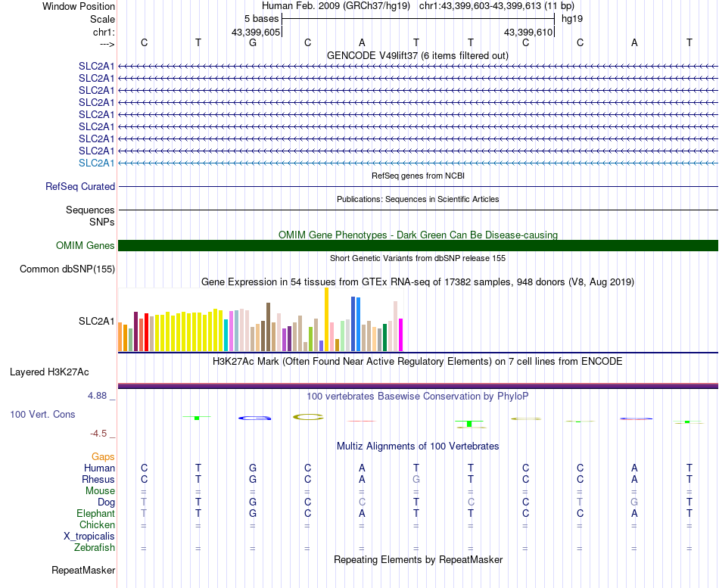Image resolution: width=719 pixels, height=588 pixels.
Task: Click Repeating Elements by RepeatMasker title
Action: click(x=418, y=559)
